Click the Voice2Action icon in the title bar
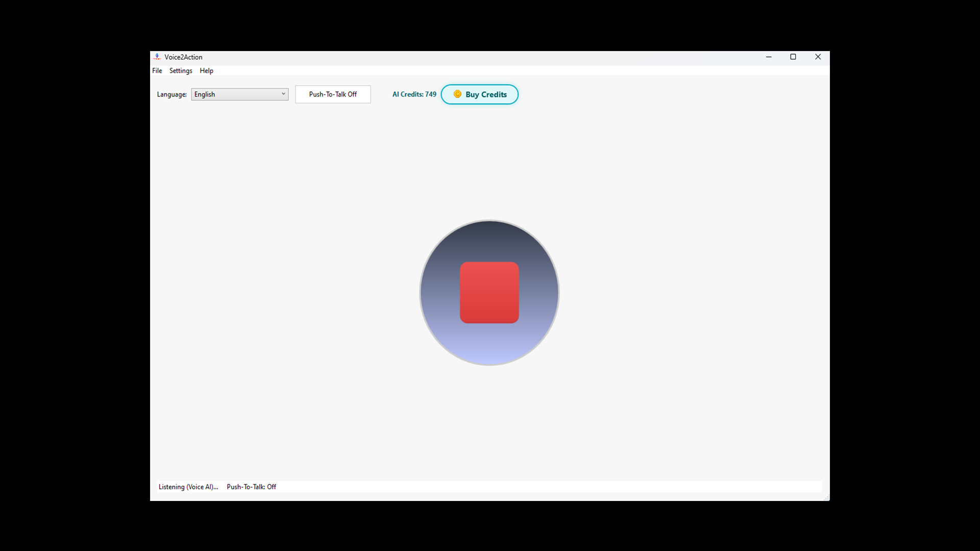This screenshot has height=551, width=980. coord(157,57)
